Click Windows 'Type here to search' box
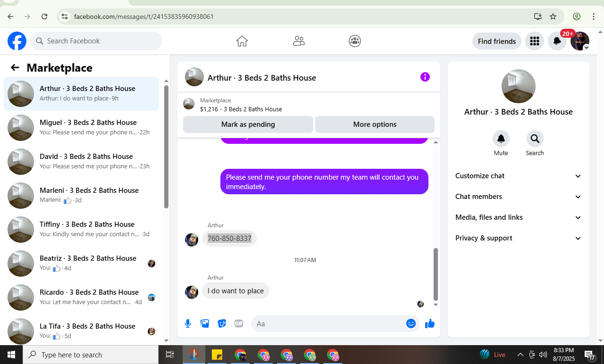 (x=91, y=355)
